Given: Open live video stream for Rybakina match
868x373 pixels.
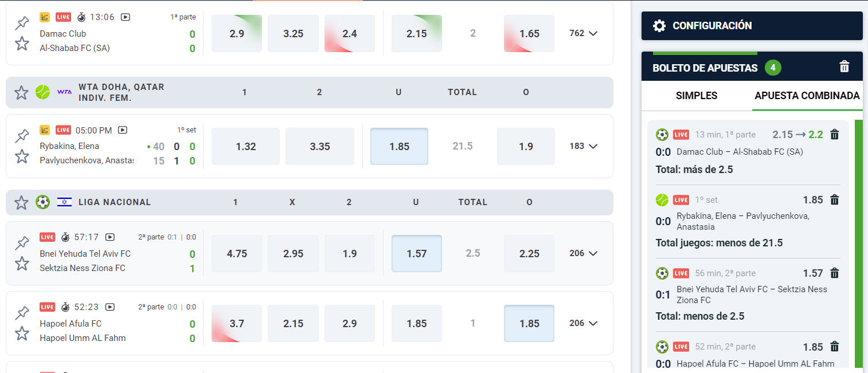Looking at the screenshot, I should 123,130.
